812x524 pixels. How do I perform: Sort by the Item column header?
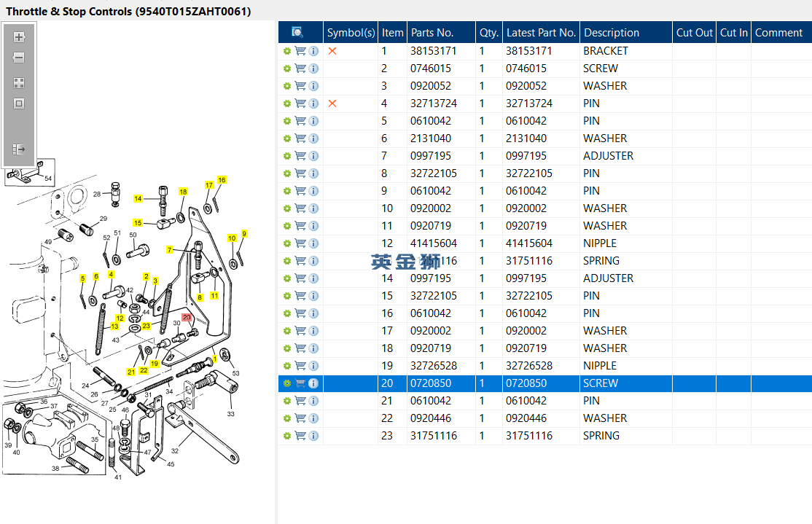click(393, 33)
